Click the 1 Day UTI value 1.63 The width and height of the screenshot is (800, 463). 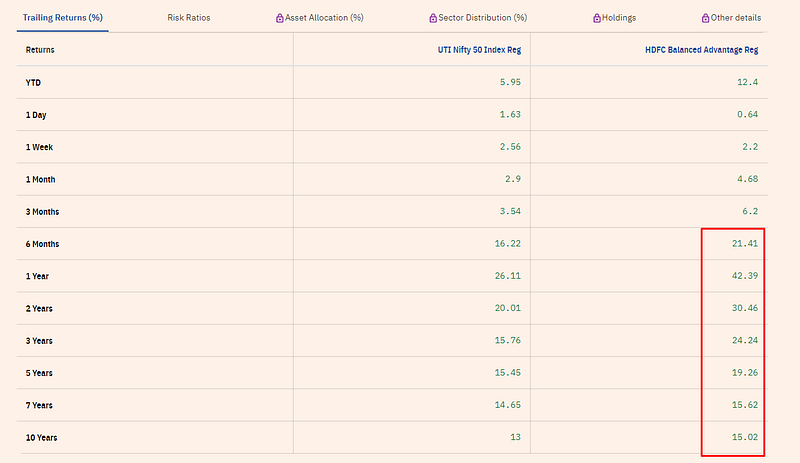(508, 114)
